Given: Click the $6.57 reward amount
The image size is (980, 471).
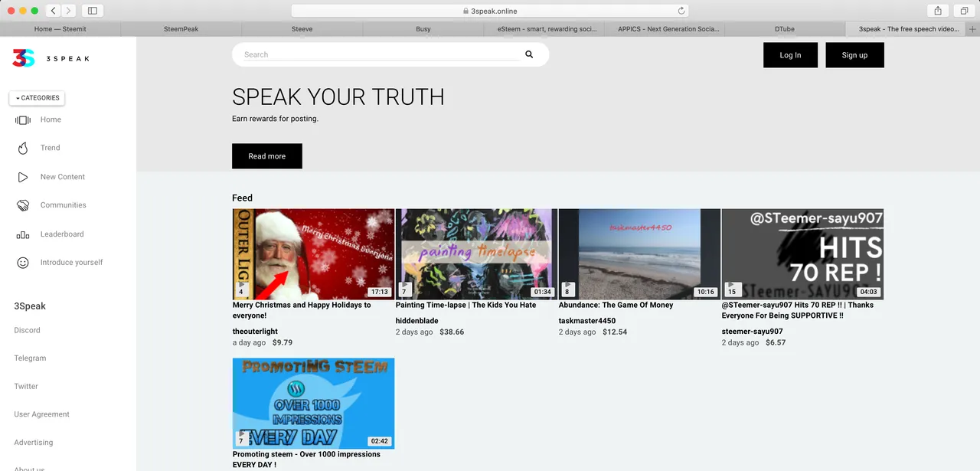Looking at the screenshot, I should click(x=776, y=343).
